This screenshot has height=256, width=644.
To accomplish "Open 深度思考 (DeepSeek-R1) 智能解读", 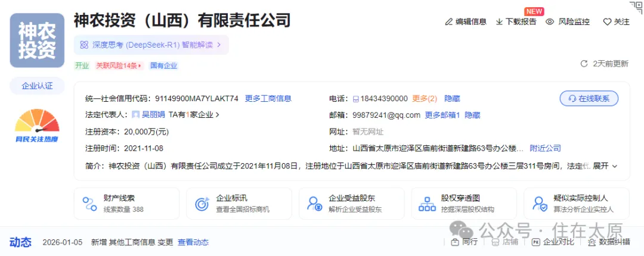I will click(x=151, y=45).
